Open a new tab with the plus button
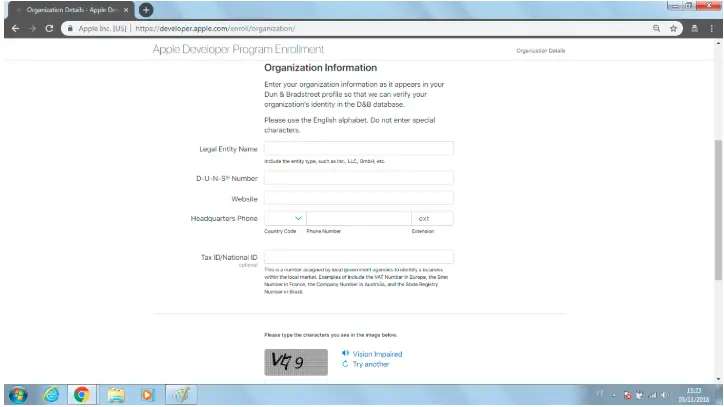This screenshot has height=407, width=724. tap(146, 10)
